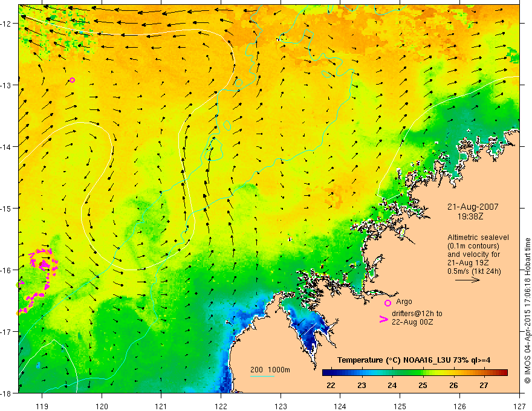Click the color bar label '26'
Image resolution: width=532 pixels, height=411 pixels.
453,385
